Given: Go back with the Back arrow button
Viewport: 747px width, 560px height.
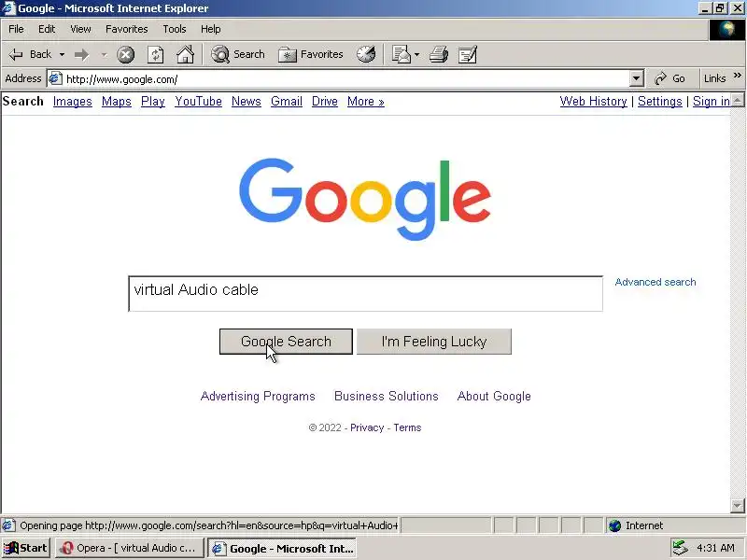Looking at the screenshot, I should [30, 54].
